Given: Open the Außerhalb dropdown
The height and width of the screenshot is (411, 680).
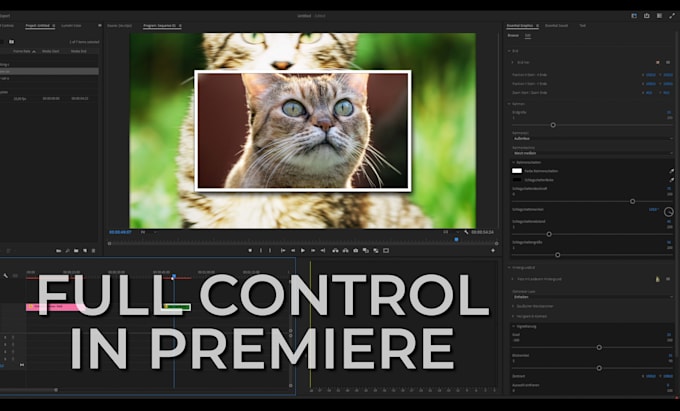Looking at the screenshot, I should [x=592, y=138].
